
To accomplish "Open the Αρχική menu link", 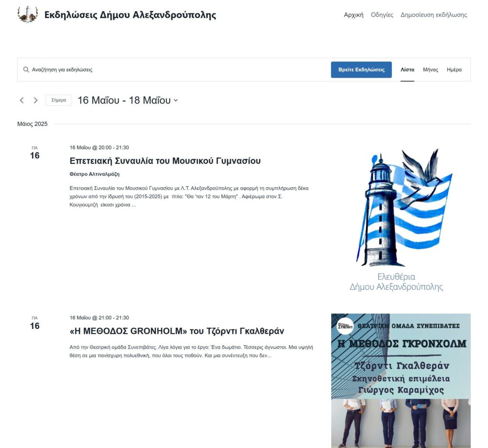I will (354, 15).
